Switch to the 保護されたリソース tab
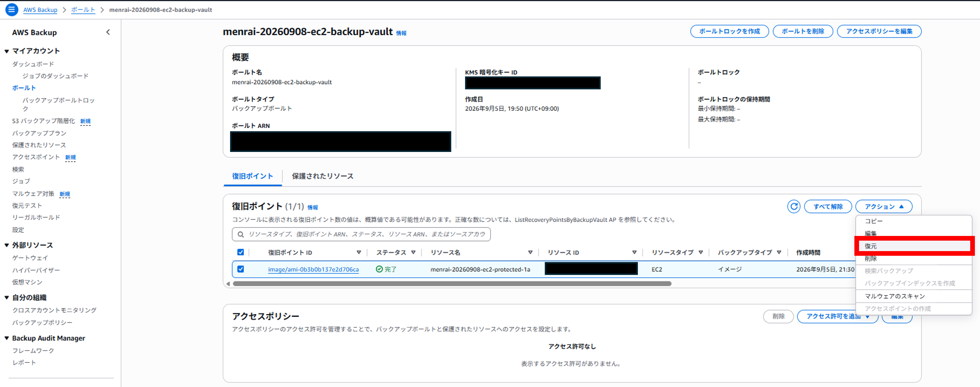The height and width of the screenshot is (387, 980). coord(322,176)
